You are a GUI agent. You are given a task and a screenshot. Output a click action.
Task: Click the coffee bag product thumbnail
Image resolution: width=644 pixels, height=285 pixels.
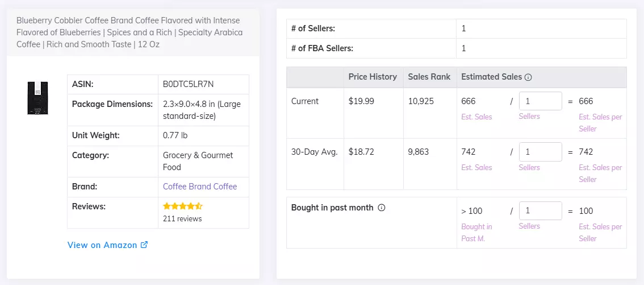pyautogui.click(x=38, y=98)
